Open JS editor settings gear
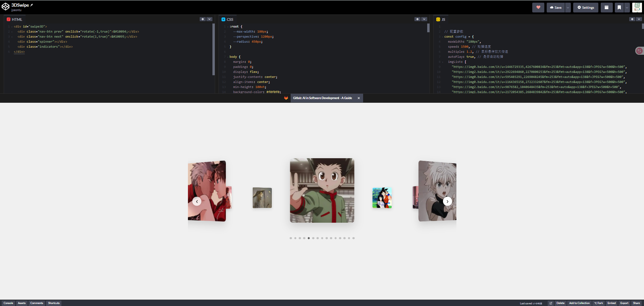The width and height of the screenshot is (644, 306). [x=632, y=19]
